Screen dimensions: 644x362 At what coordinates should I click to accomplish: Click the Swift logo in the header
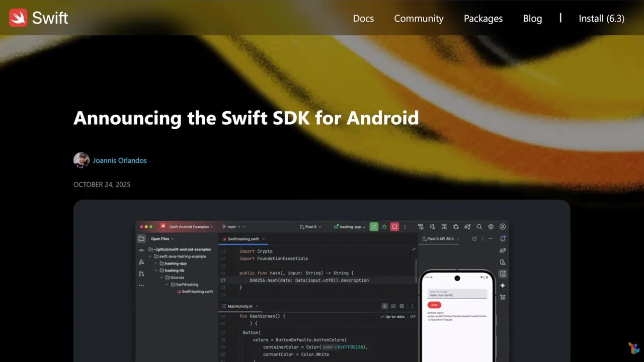(x=38, y=18)
